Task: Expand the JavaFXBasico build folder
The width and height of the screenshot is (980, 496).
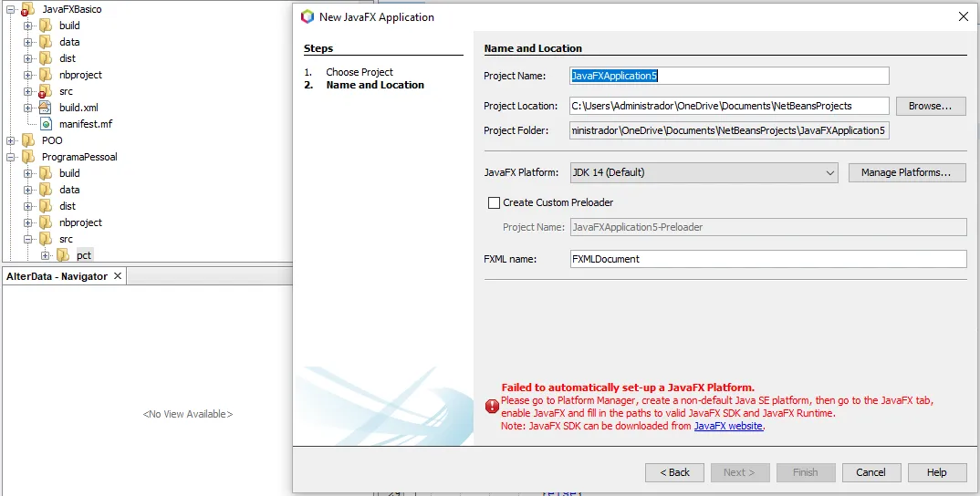Action: [x=27, y=26]
